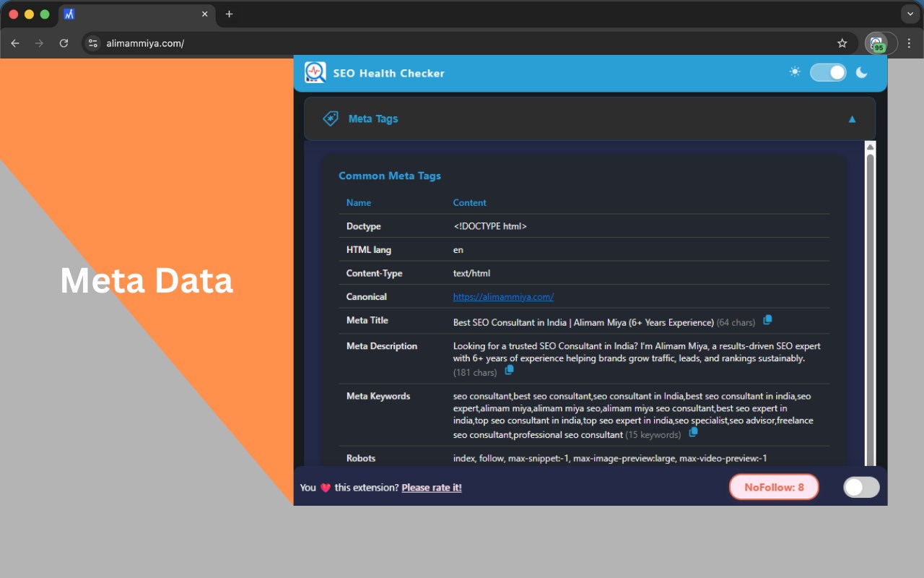The height and width of the screenshot is (578, 924).
Task: Go back to the previous page
Action: click(x=15, y=43)
